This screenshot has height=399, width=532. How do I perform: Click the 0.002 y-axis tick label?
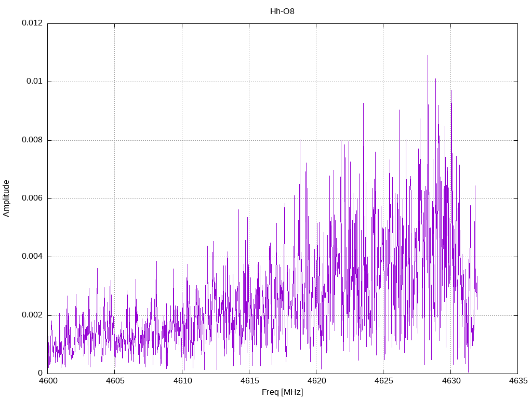[32, 315]
